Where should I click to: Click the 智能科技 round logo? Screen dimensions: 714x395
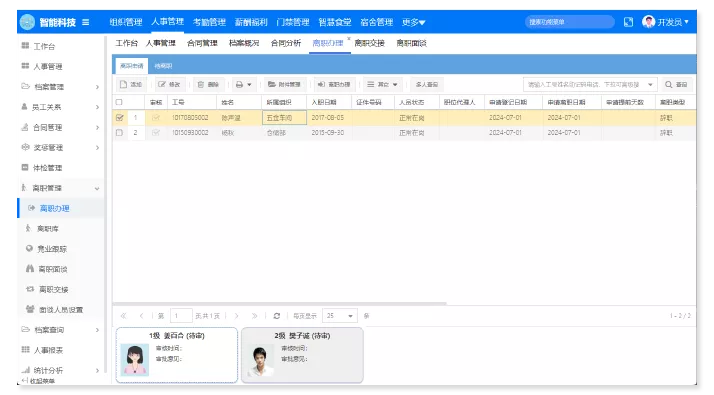pyautogui.click(x=27, y=22)
